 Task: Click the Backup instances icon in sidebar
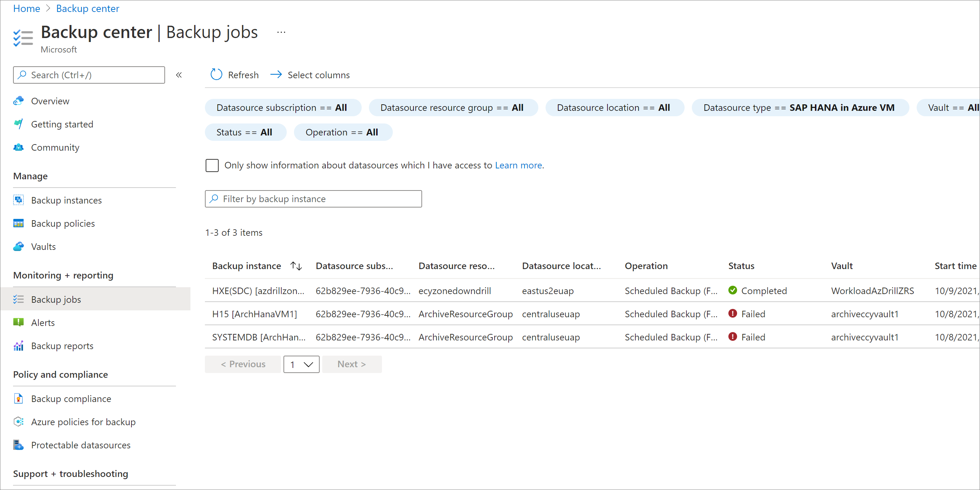19,200
